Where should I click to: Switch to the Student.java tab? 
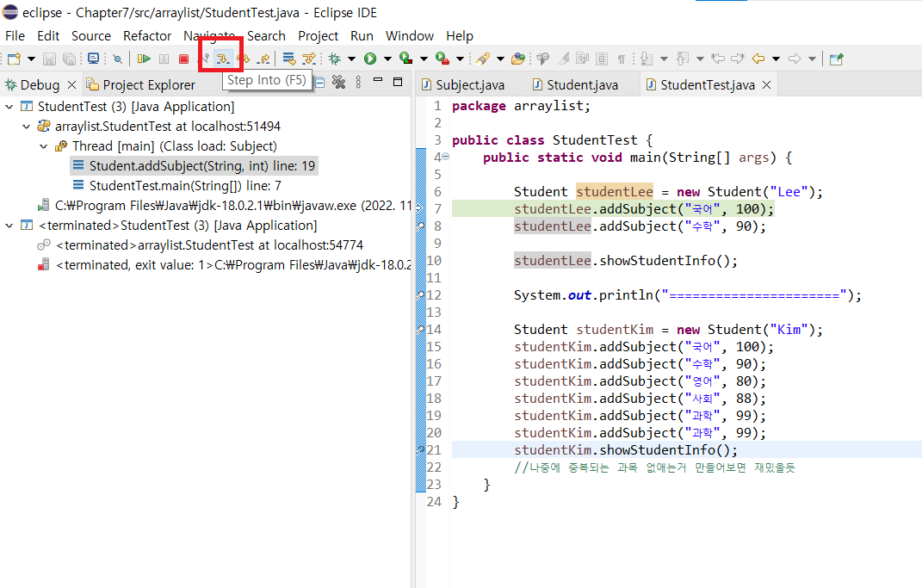(576, 84)
